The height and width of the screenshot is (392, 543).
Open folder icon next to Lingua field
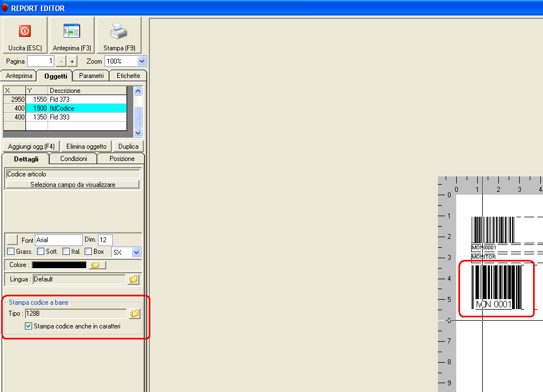[133, 279]
